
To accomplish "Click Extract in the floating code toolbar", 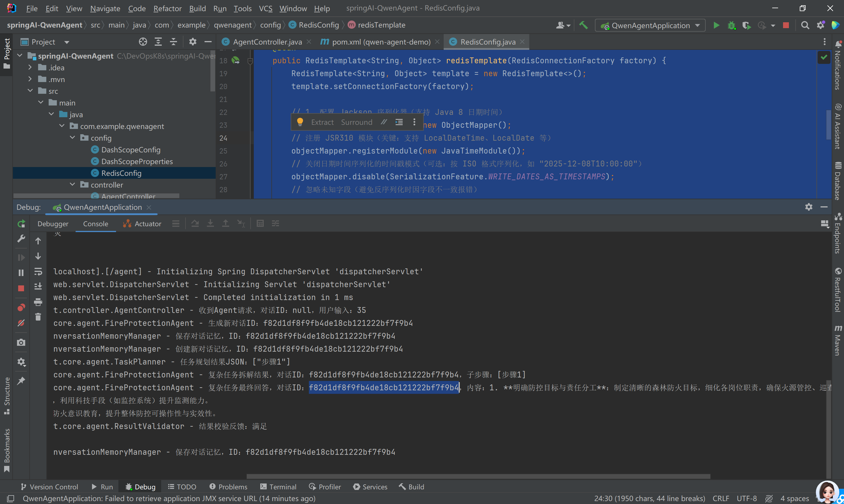I will [322, 122].
